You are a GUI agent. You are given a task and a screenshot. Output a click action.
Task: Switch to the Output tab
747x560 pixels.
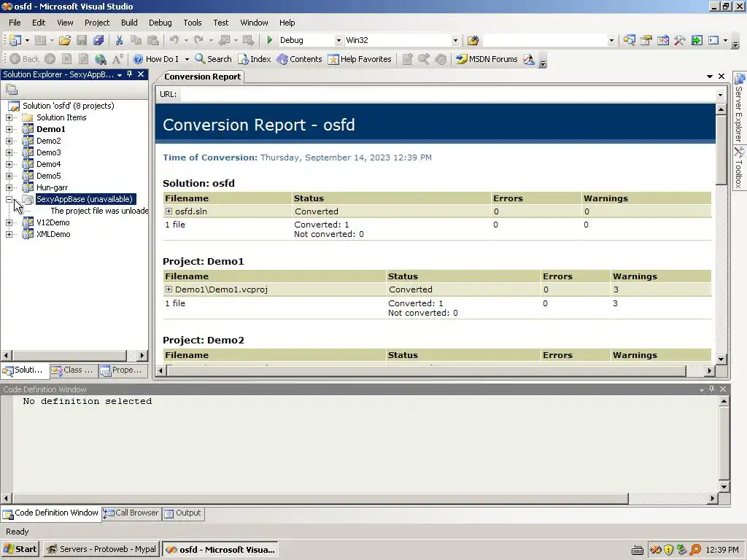(x=183, y=513)
